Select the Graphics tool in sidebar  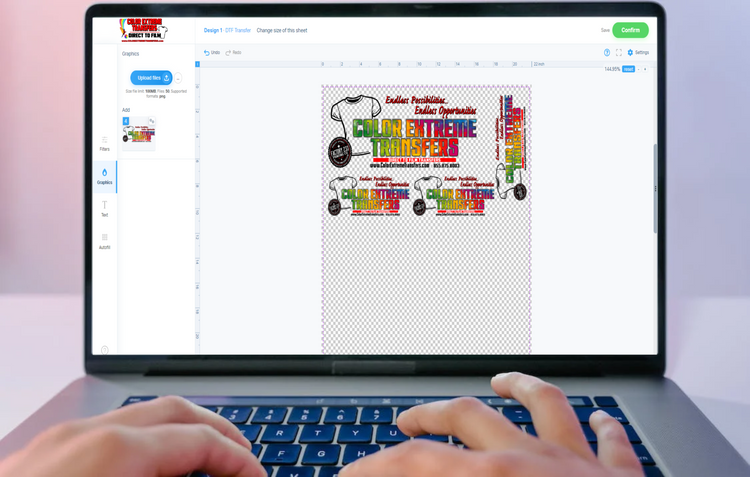(x=104, y=176)
